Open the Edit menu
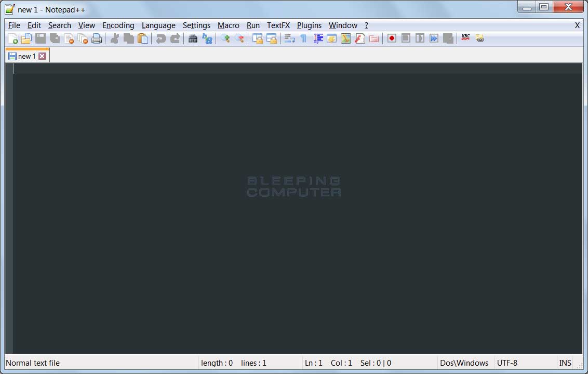Screen dimensions: 588x374 [x=34, y=25]
